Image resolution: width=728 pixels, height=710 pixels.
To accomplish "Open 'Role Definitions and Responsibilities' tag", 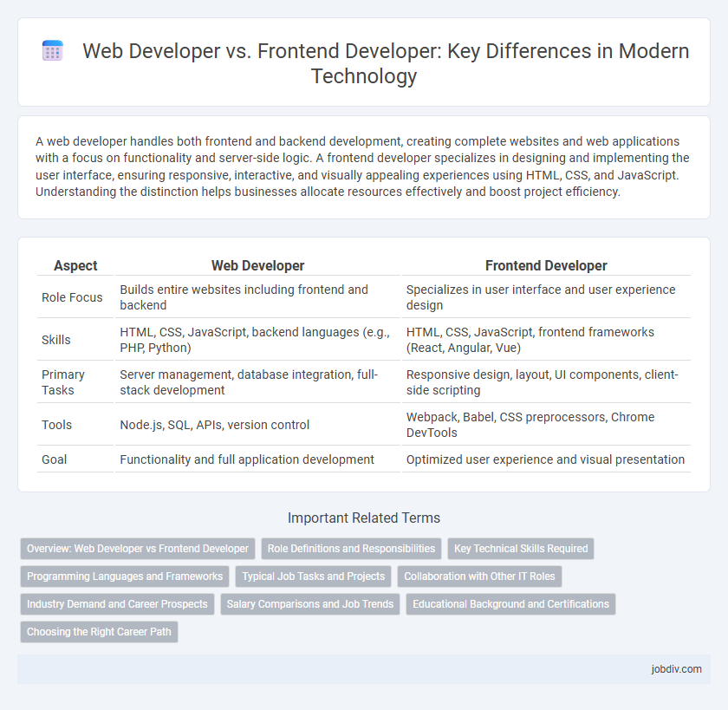I will click(x=351, y=549).
